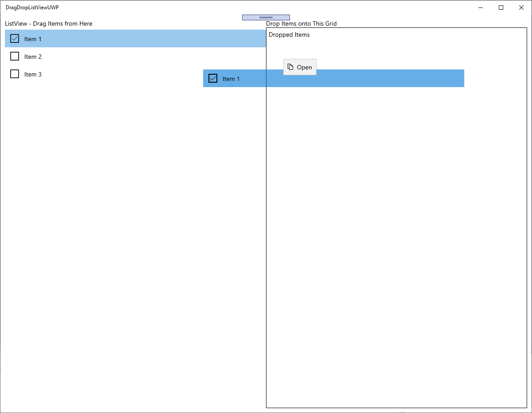Check the Item 2 checkbox

(x=15, y=56)
